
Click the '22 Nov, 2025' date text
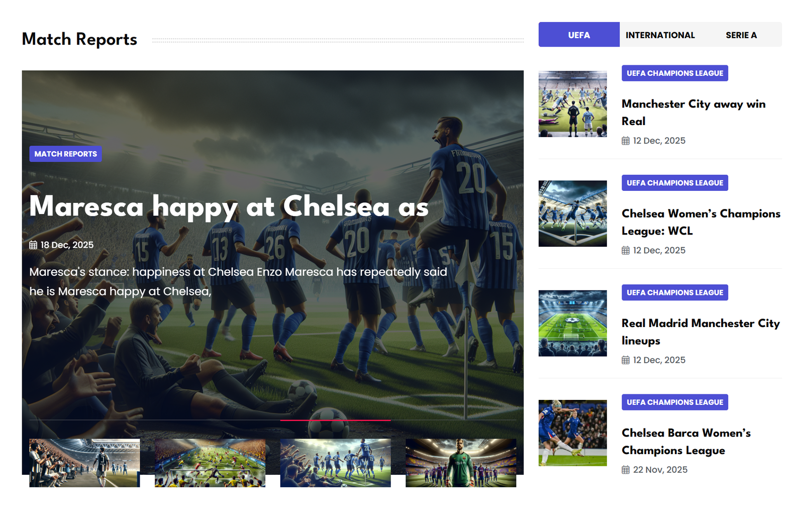tap(660, 470)
